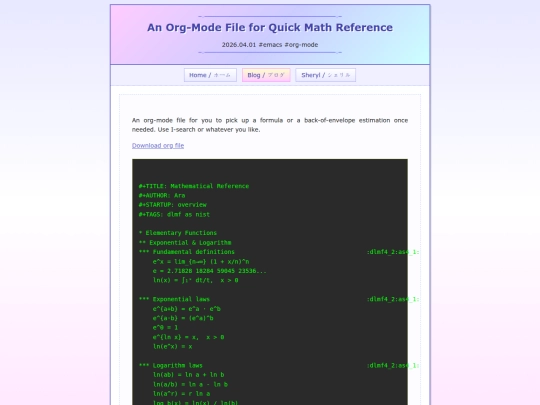The width and height of the screenshot is (540, 405).
Task: Click the e^0 = 1 line
Action: click(x=165, y=328)
